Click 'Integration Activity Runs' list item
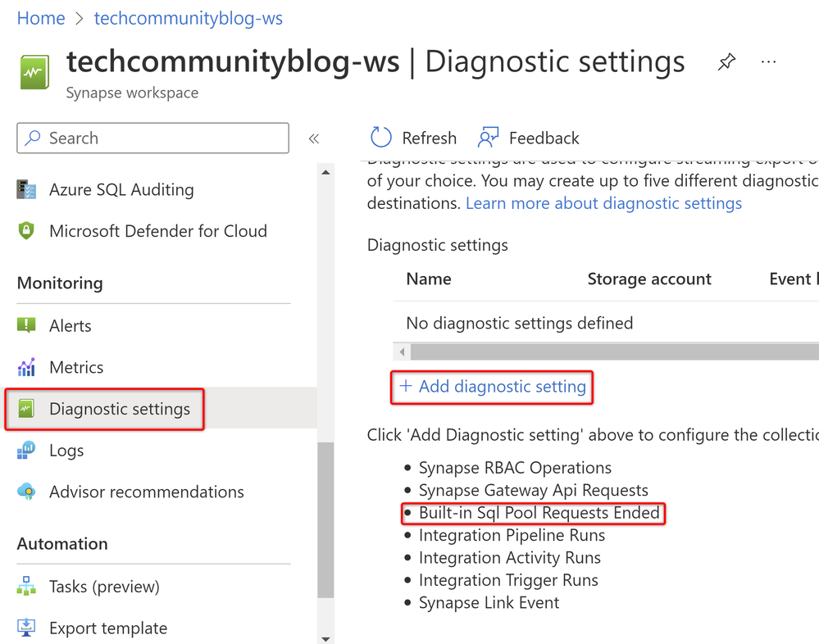The image size is (819, 644). [510, 557]
